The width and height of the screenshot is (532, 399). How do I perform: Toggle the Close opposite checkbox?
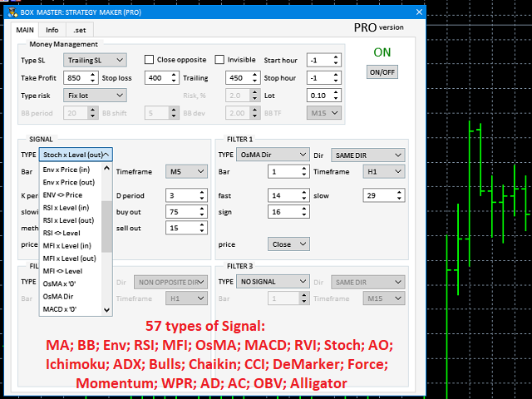pos(149,60)
